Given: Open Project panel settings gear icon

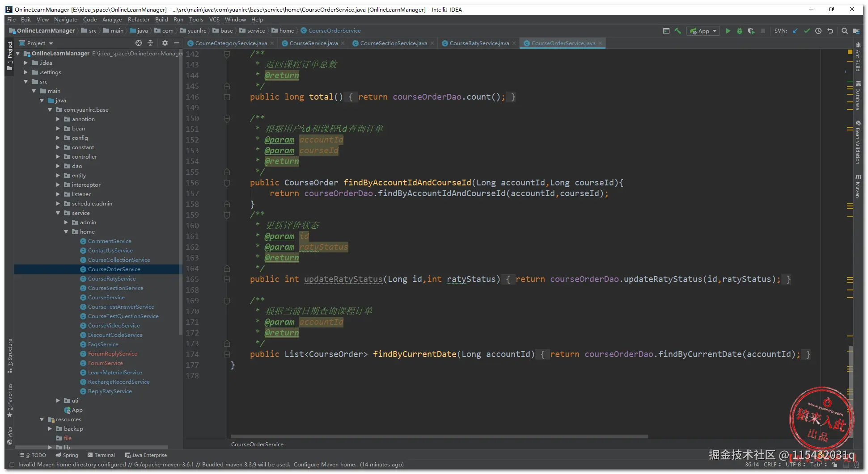Looking at the screenshot, I should click(165, 43).
